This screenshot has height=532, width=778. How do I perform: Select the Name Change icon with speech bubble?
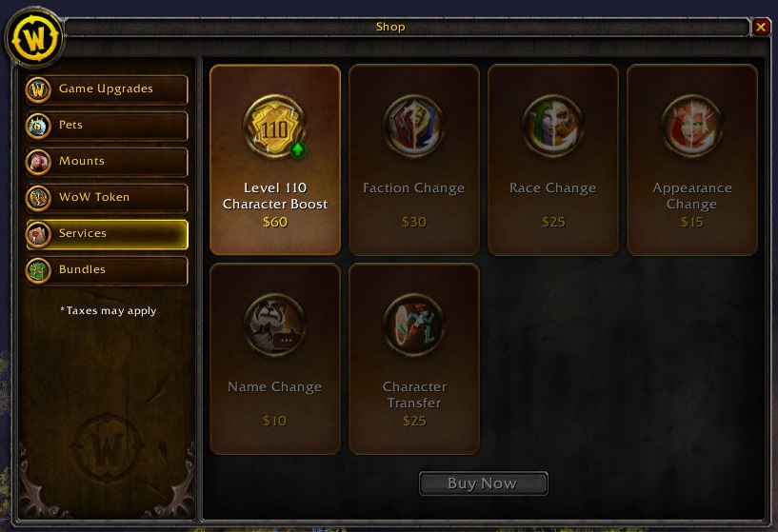275,325
